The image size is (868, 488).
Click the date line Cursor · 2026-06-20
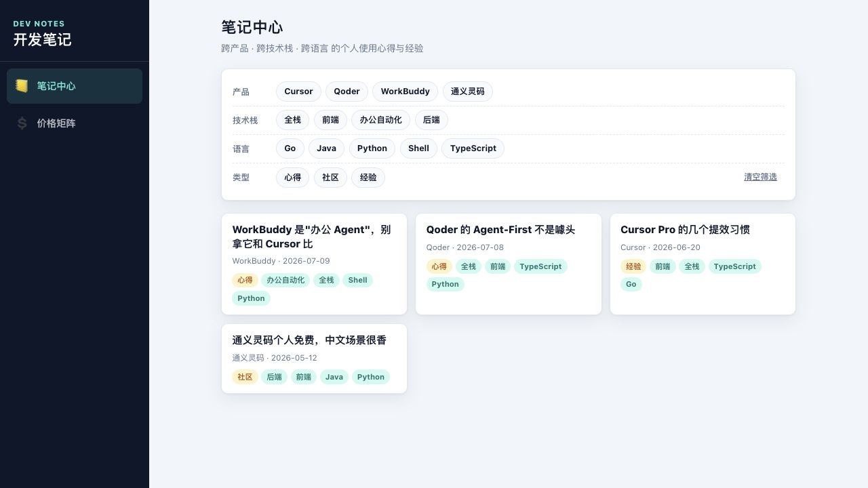(660, 247)
